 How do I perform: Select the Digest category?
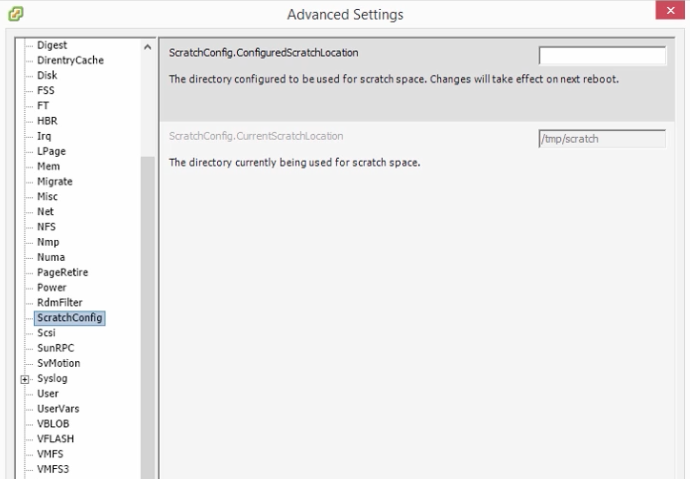52,45
